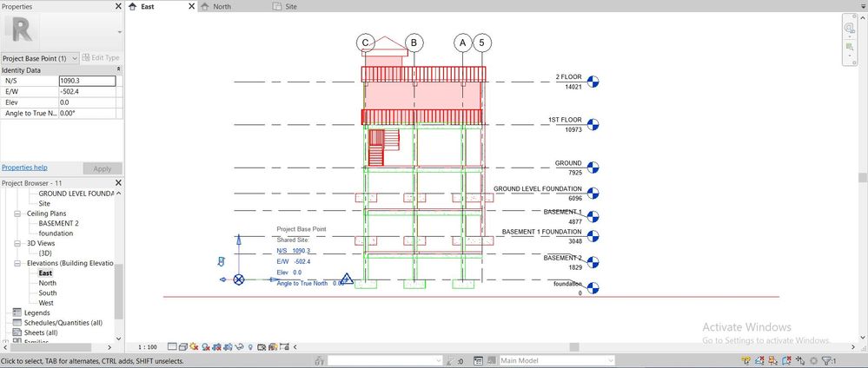Toggle Select Pinned Elements icon
The width and height of the screenshot is (868, 368).
[772, 361]
